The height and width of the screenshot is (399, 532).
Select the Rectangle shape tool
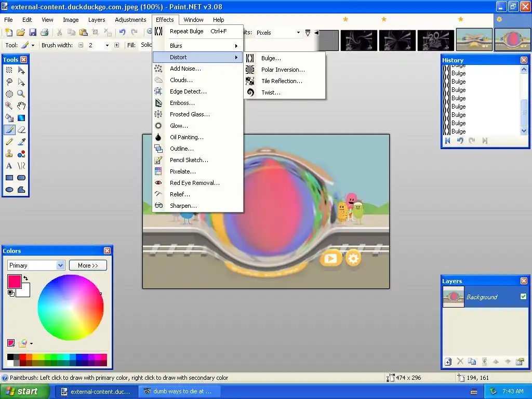pyautogui.click(x=9, y=178)
